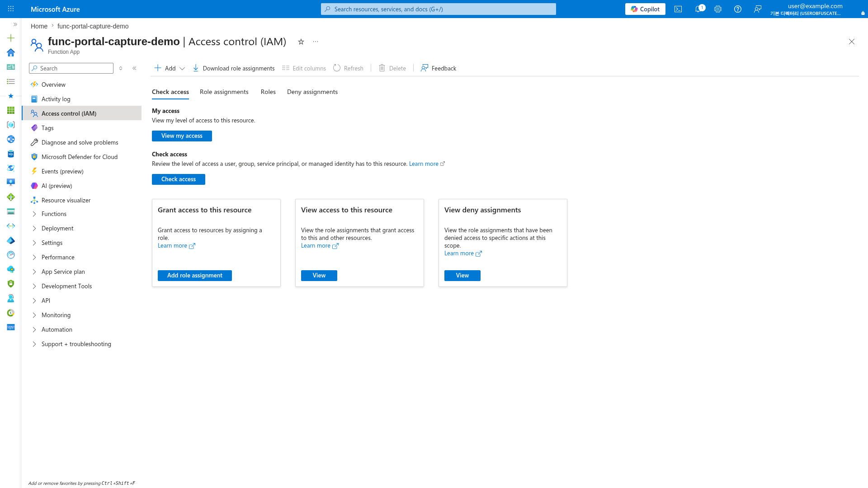Open Learn more in View access card
868x488 pixels.
click(x=320, y=246)
